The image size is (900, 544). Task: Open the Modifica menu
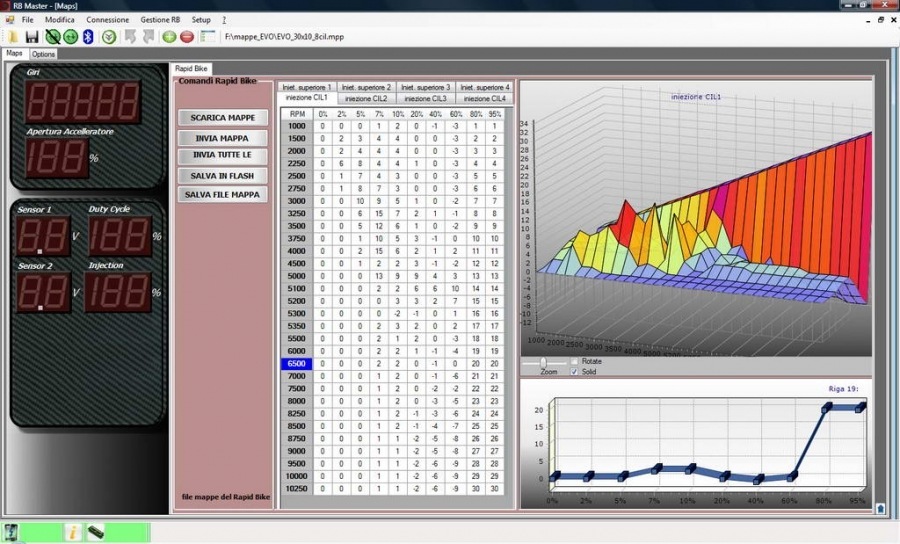click(x=60, y=20)
